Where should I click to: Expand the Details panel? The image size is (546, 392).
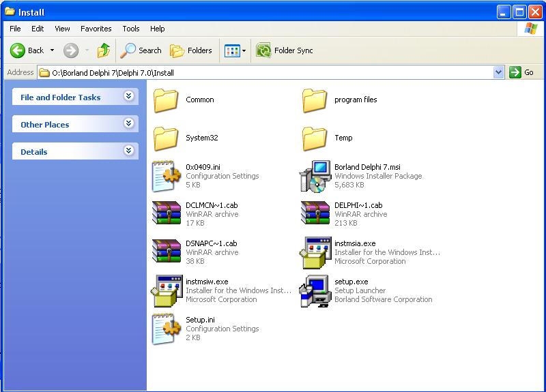pos(128,151)
